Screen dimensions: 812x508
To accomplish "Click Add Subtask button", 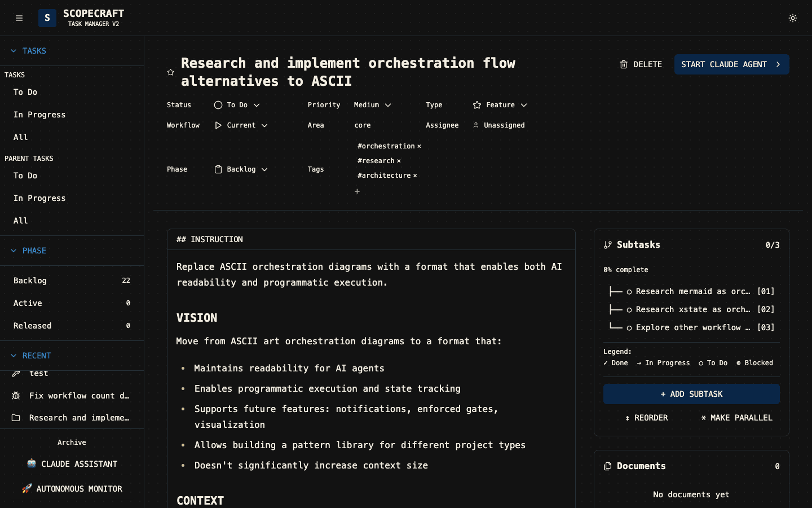I will (x=691, y=394).
